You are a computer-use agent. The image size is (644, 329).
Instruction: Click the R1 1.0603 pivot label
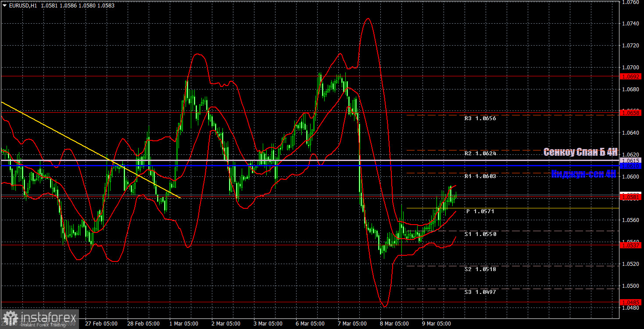(480, 176)
